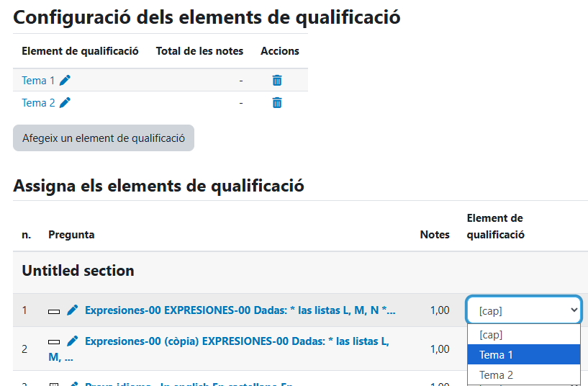The height and width of the screenshot is (386, 588).
Task: Click the 'Total de les notes' column header
Action: 199,51
